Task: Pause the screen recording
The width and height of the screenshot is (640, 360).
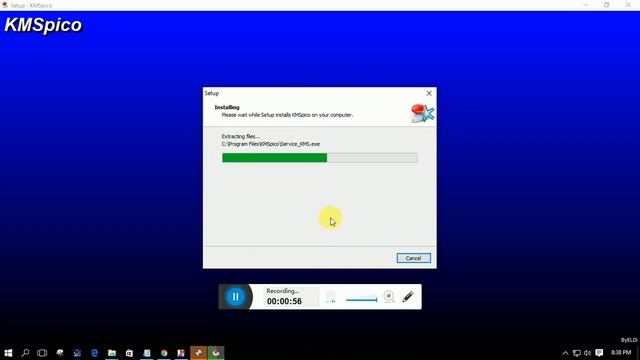Action: coord(235,297)
